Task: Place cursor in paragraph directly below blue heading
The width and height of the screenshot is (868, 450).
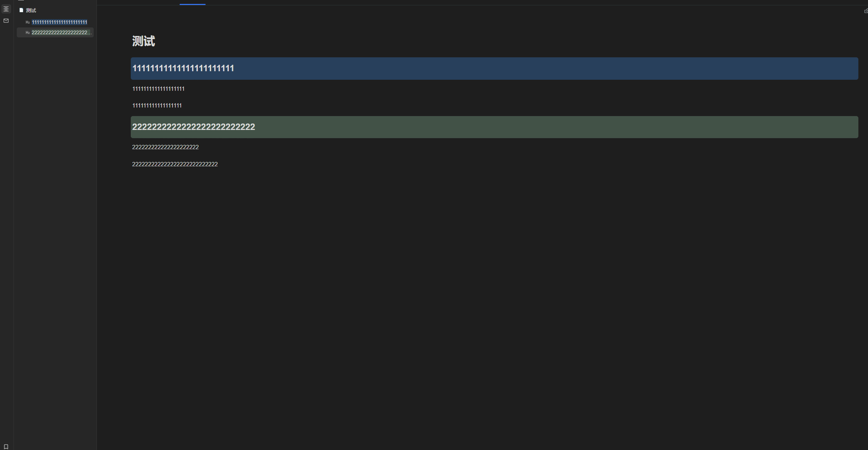Action: pos(158,89)
